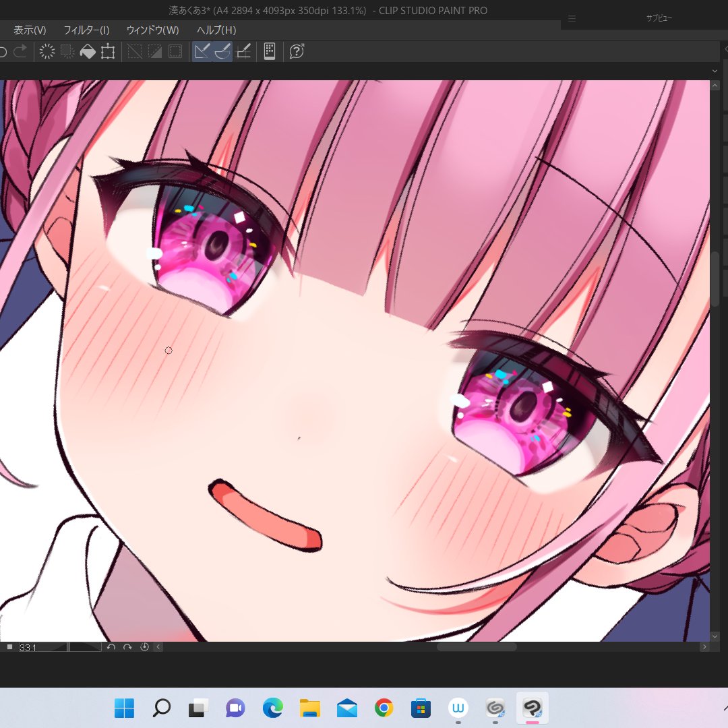The width and height of the screenshot is (728, 728).
Task: Rotate canvas right with clockwise arrow
Action: [127, 646]
